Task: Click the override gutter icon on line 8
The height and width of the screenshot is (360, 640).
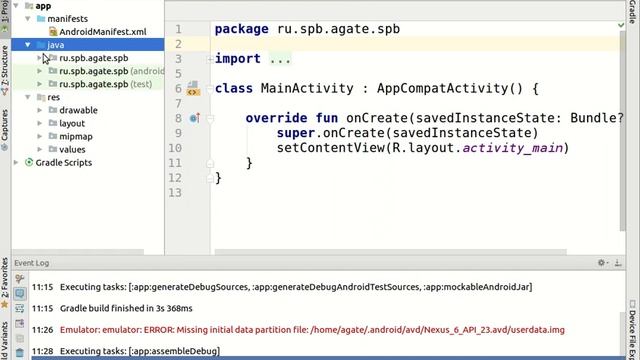Action: 195,118
